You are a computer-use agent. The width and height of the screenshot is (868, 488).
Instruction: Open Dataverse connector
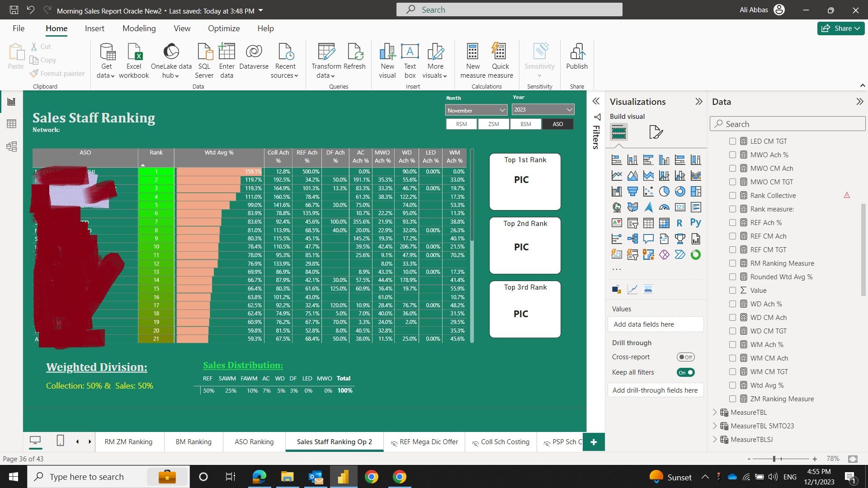254,56
